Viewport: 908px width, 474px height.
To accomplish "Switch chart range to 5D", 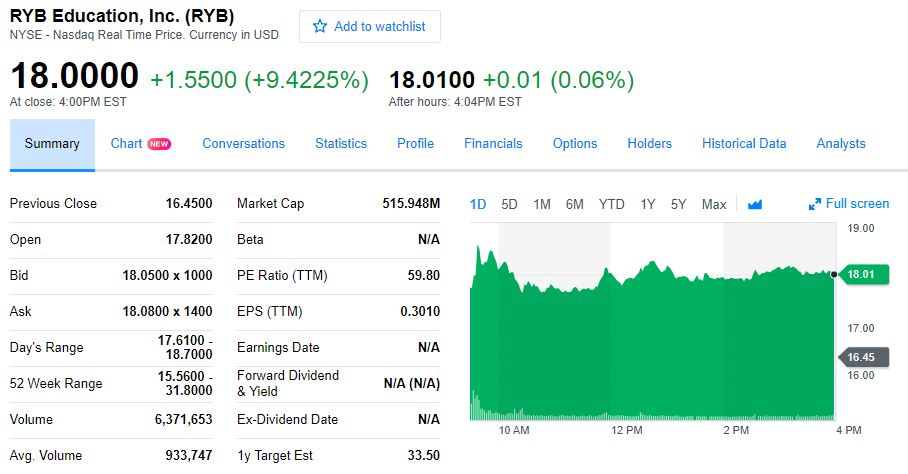I will [x=509, y=204].
